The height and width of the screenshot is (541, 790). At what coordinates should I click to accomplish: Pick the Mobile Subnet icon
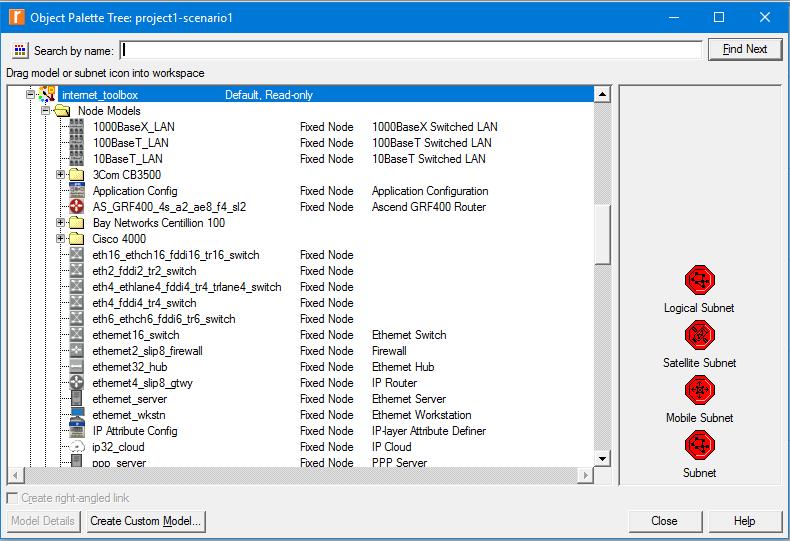(699, 389)
